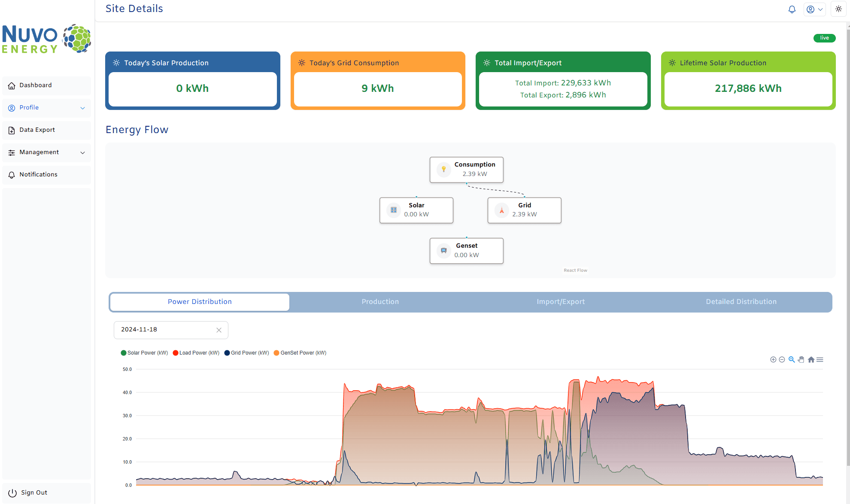850x504 pixels.
Task: Clear the 2024-11-18 date field
Action: [x=219, y=330]
